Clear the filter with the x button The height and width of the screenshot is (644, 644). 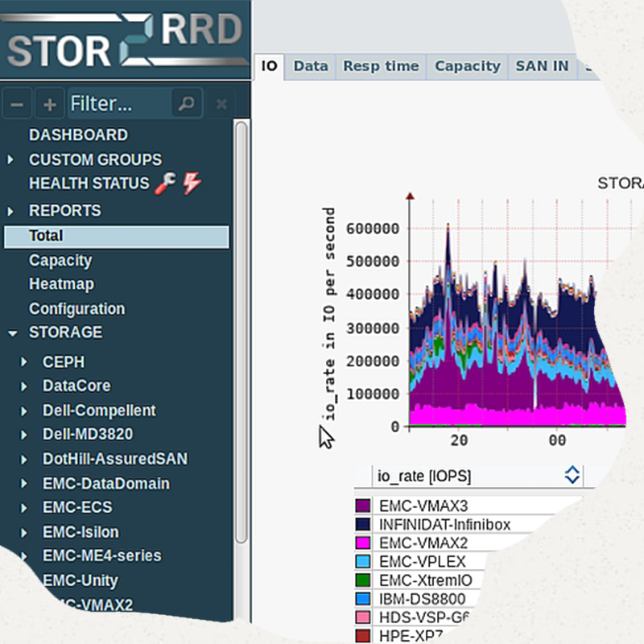[221, 104]
